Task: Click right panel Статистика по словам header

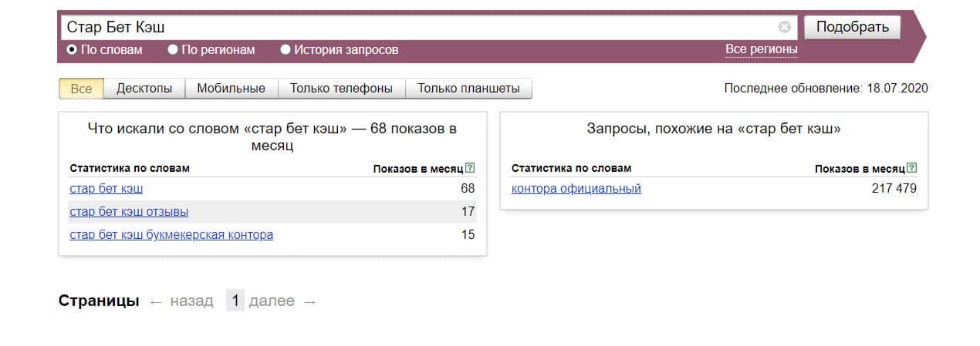Action: tap(571, 168)
